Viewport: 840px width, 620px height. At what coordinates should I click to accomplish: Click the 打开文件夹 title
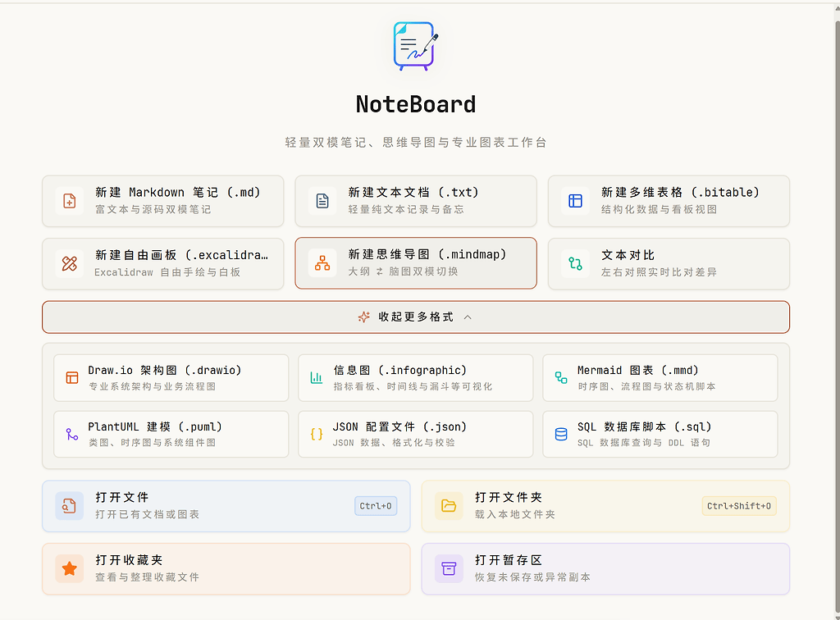[x=509, y=497]
